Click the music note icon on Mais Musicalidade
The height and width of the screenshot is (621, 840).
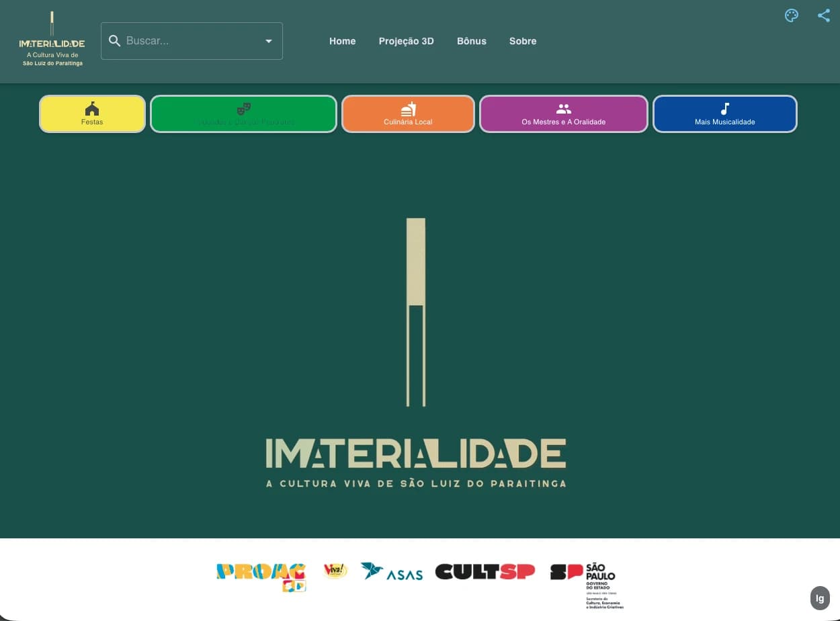(x=724, y=108)
